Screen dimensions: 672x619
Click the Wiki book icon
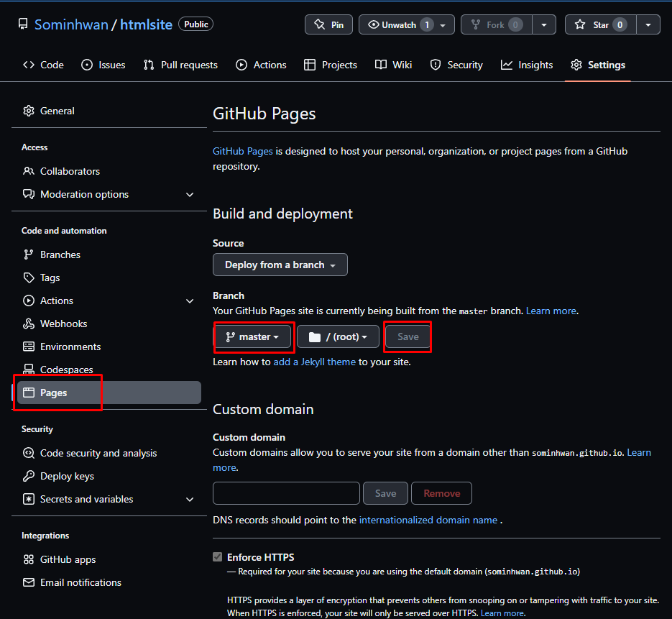381,65
